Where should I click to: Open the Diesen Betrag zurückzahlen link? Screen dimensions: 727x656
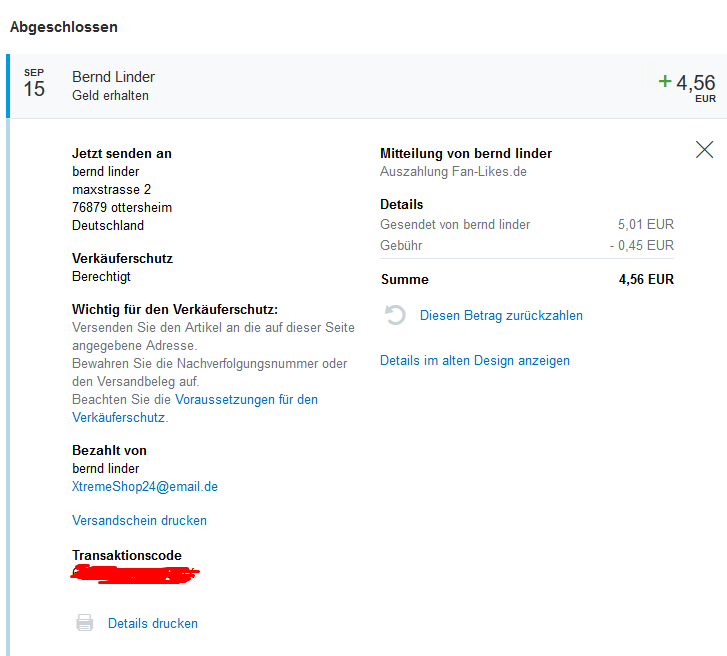[501, 316]
